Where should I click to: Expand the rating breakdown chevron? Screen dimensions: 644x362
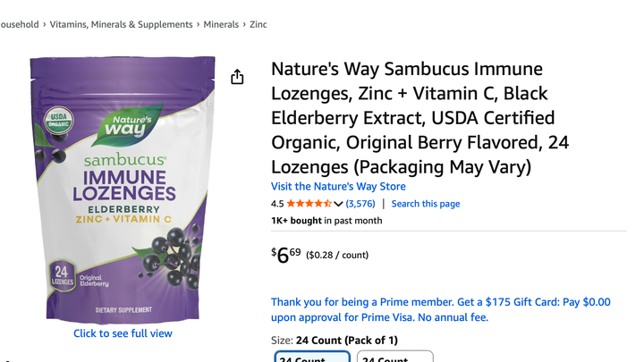click(338, 205)
